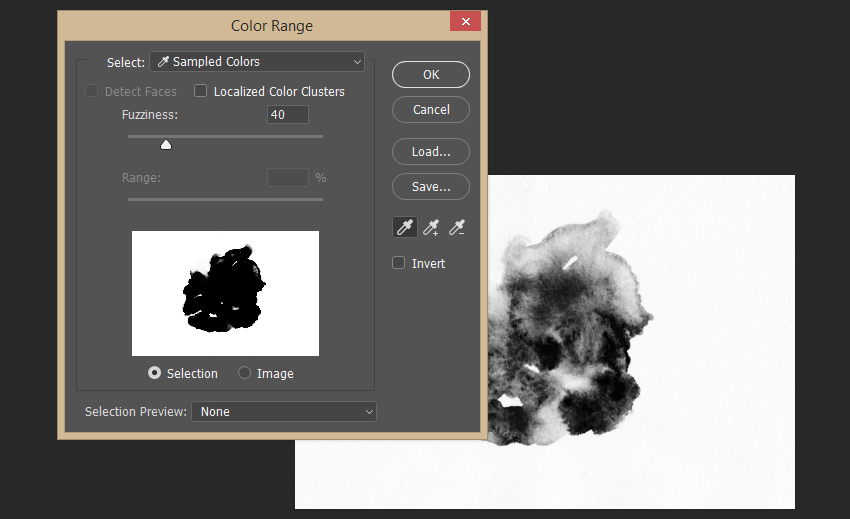Select the Eyedropper sampling tool
The image size is (850, 519).
405,228
